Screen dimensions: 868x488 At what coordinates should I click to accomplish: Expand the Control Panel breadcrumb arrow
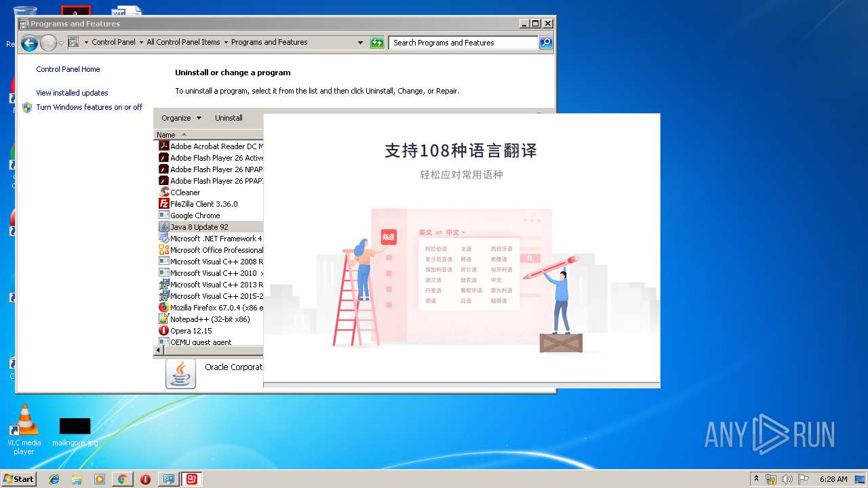point(141,42)
